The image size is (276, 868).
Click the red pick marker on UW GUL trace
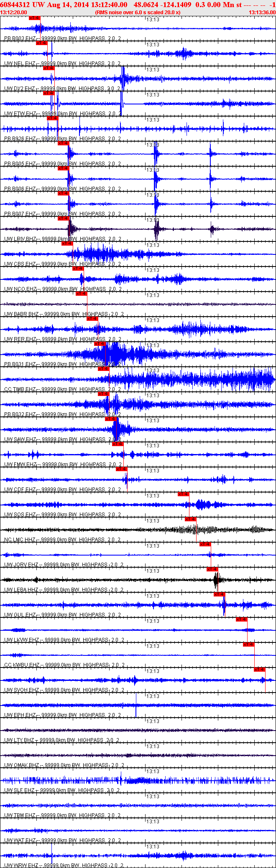[220, 594]
